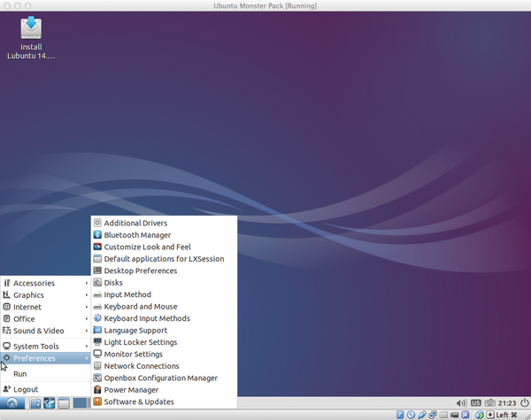Expand the Graphics submenu

(x=45, y=294)
